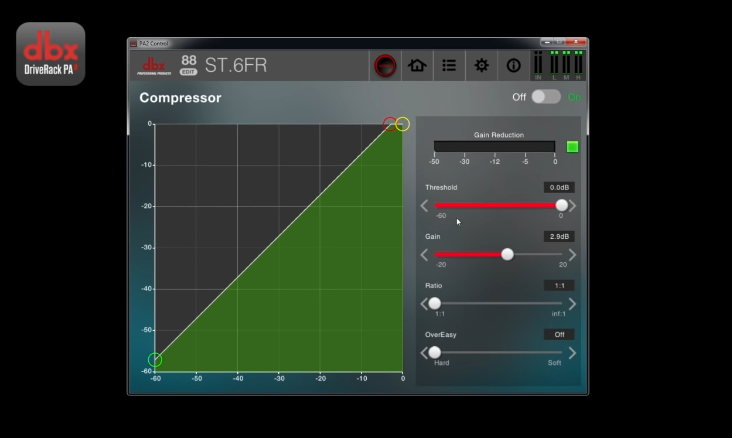
Task: Open the list menu icon
Action: (x=449, y=66)
